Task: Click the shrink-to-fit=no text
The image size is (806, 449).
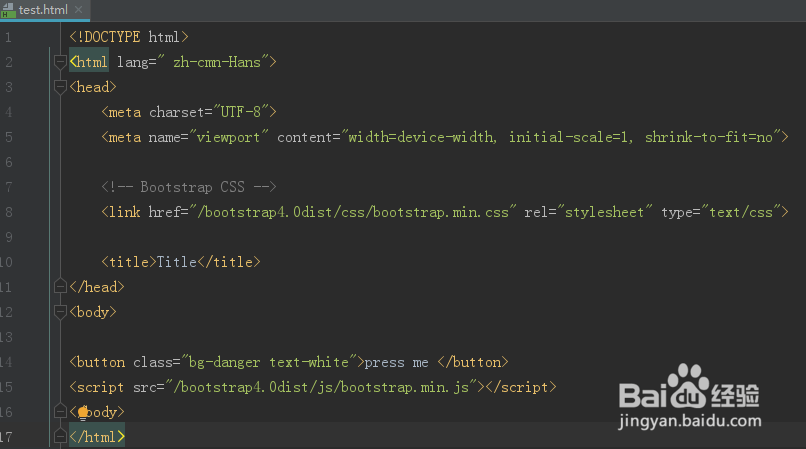Action: [709, 137]
